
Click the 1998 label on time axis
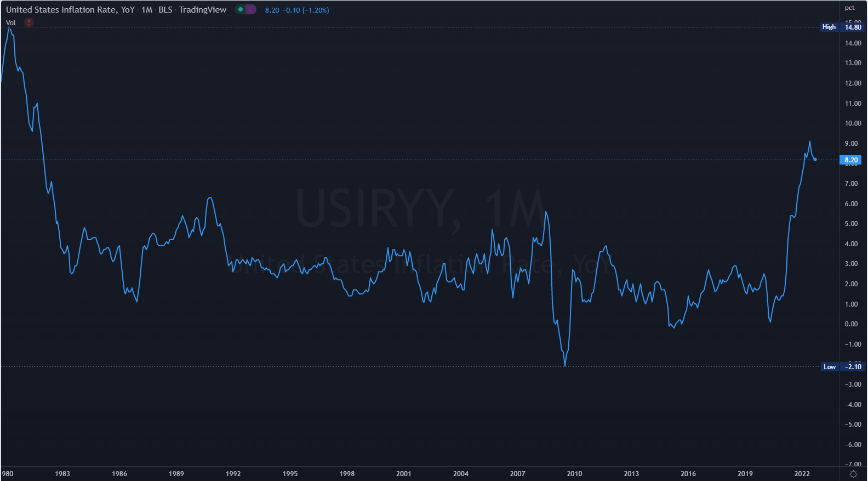click(347, 474)
